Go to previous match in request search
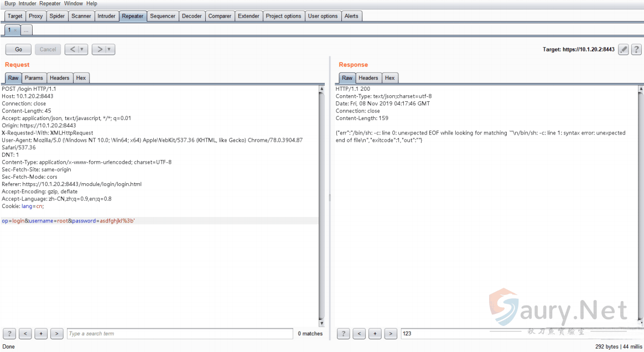This screenshot has height=352, width=644. (25, 334)
